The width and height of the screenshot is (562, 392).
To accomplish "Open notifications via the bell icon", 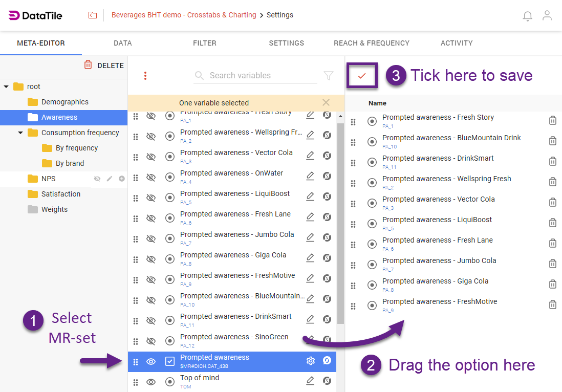I will [527, 16].
